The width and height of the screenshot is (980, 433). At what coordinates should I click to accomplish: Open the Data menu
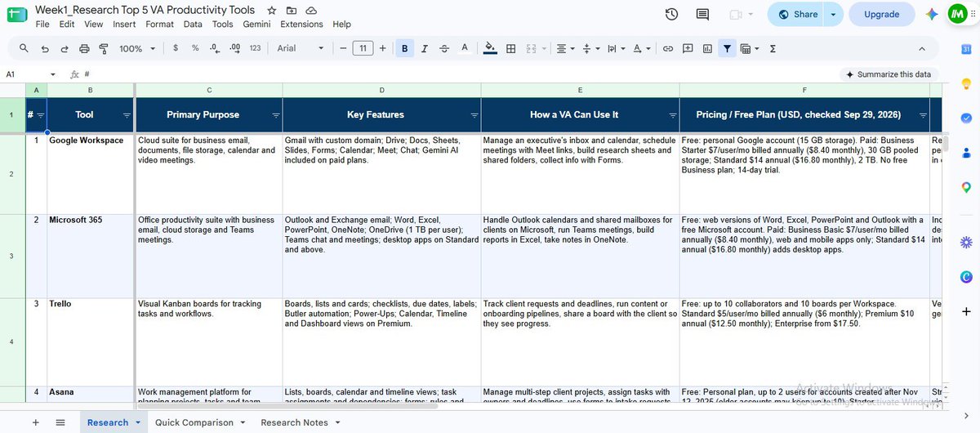tap(193, 25)
